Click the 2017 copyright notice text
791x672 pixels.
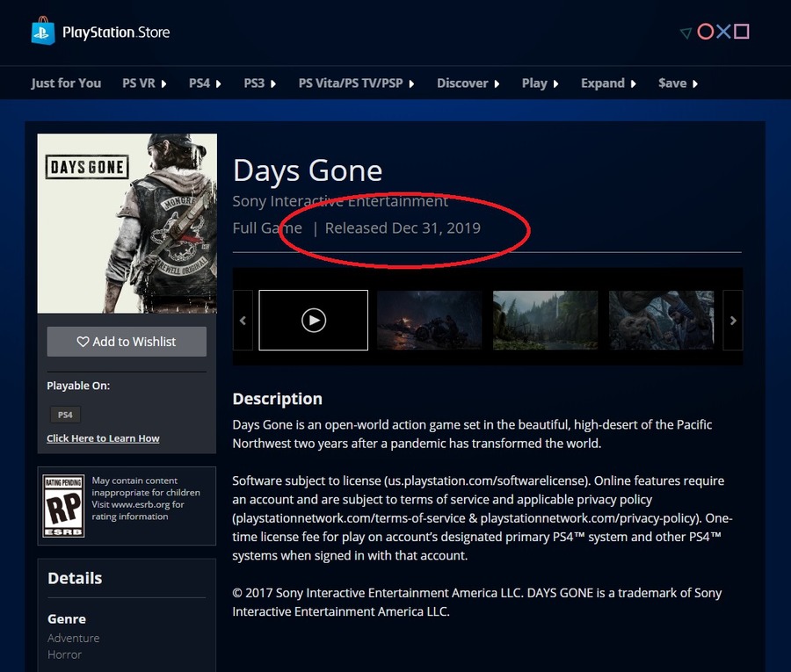[x=477, y=602]
